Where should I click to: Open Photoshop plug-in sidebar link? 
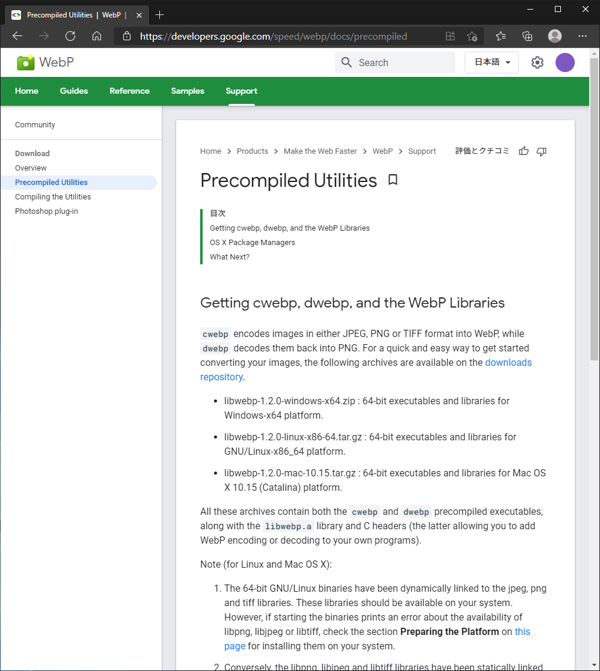[46, 211]
